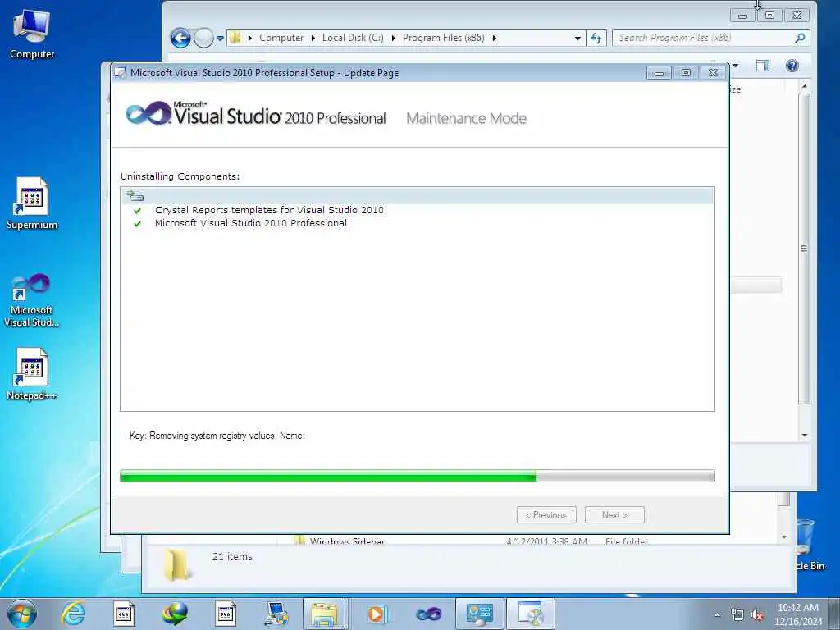This screenshot has width=840, height=630.
Task: Switch to the Control Panel taskbar button
Action: (x=479, y=614)
